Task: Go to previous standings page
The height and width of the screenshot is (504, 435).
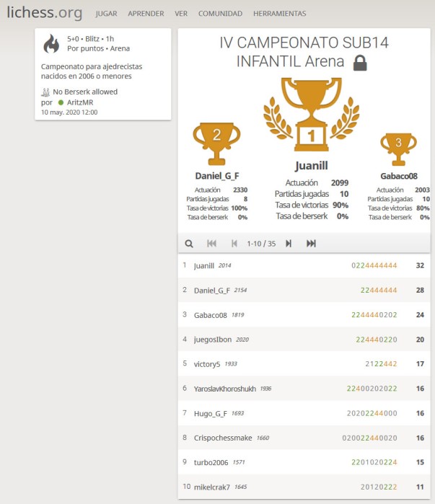Action: click(x=234, y=244)
